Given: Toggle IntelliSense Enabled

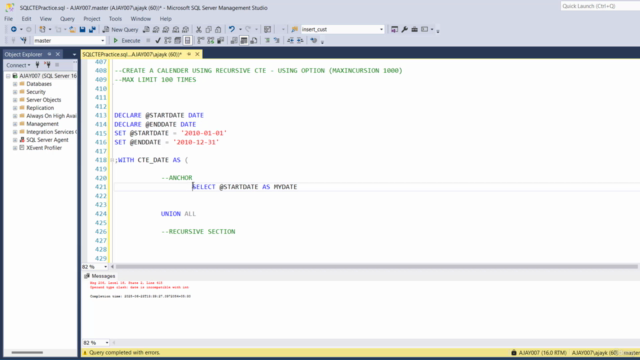Looking at the screenshot, I should point(187,40).
